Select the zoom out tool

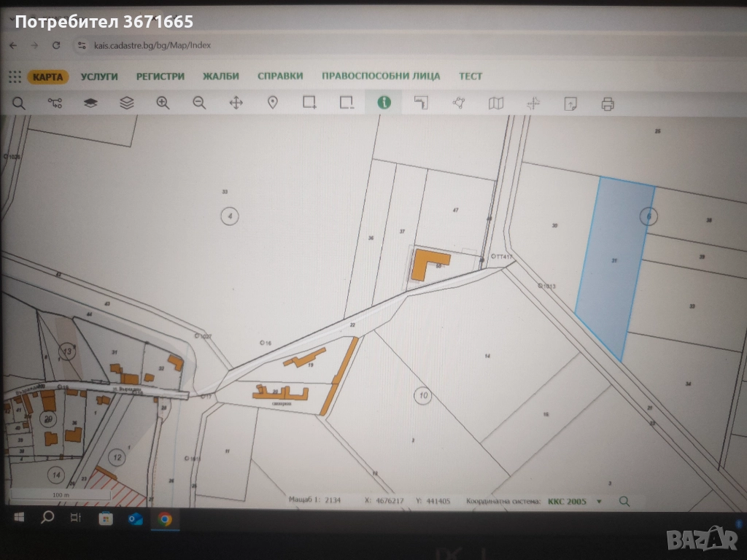tap(199, 103)
